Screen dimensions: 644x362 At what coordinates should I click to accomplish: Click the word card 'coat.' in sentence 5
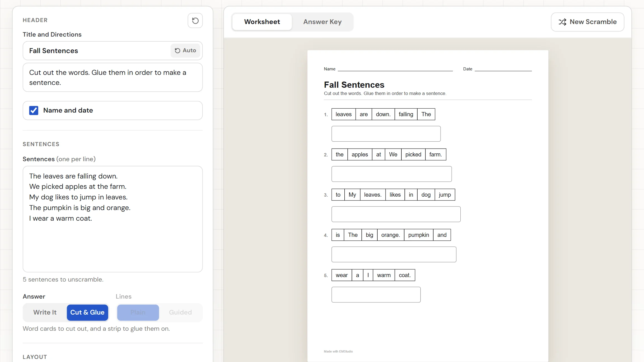(x=405, y=275)
